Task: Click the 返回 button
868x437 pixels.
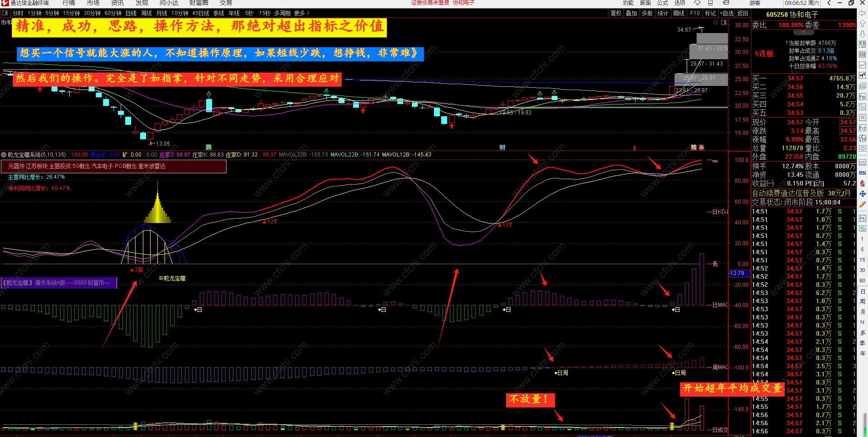Action: tap(743, 13)
